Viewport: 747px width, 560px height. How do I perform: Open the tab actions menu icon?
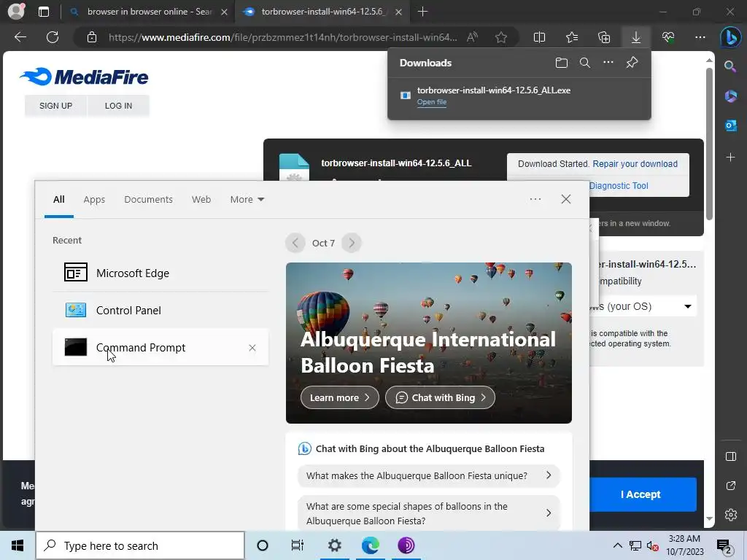44,12
